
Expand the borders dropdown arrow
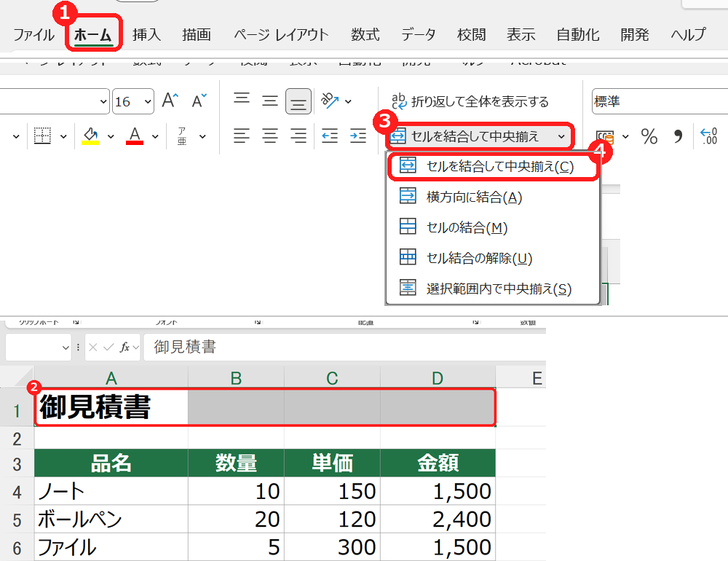(63, 137)
